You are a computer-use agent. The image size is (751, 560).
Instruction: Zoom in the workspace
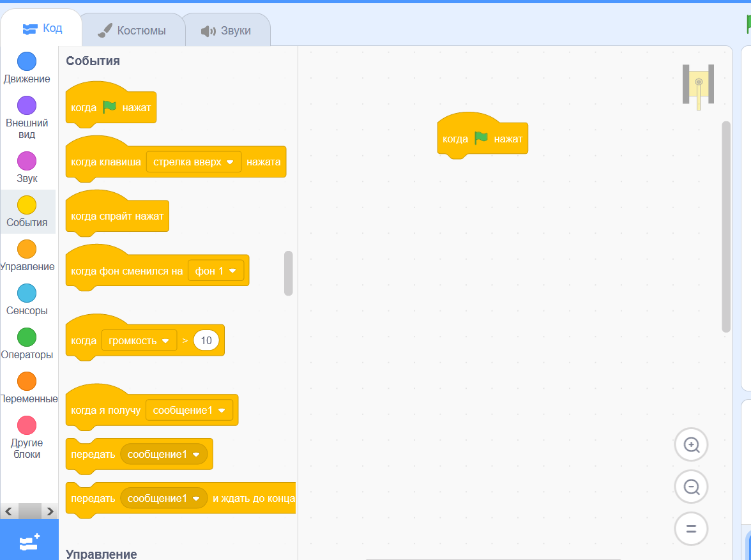(691, 444)
